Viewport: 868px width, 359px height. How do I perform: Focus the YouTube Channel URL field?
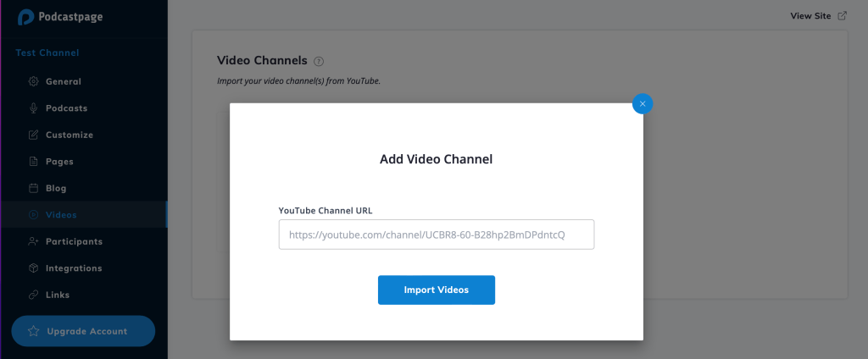pyautogui.click(x=437, y=235)
